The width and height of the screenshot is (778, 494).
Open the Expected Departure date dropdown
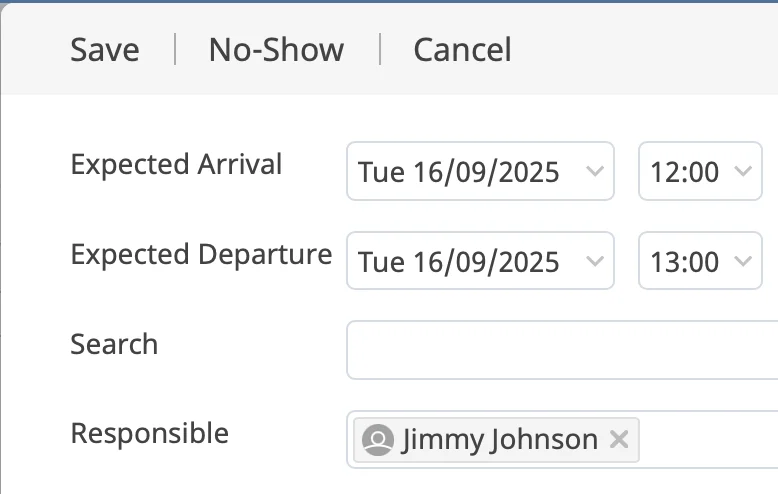480,260
